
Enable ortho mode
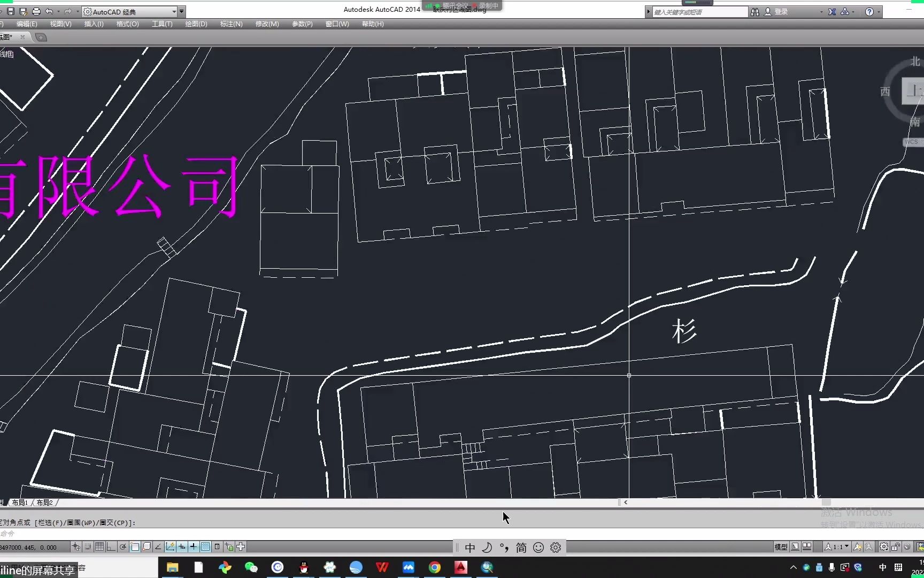coord(111,547)
